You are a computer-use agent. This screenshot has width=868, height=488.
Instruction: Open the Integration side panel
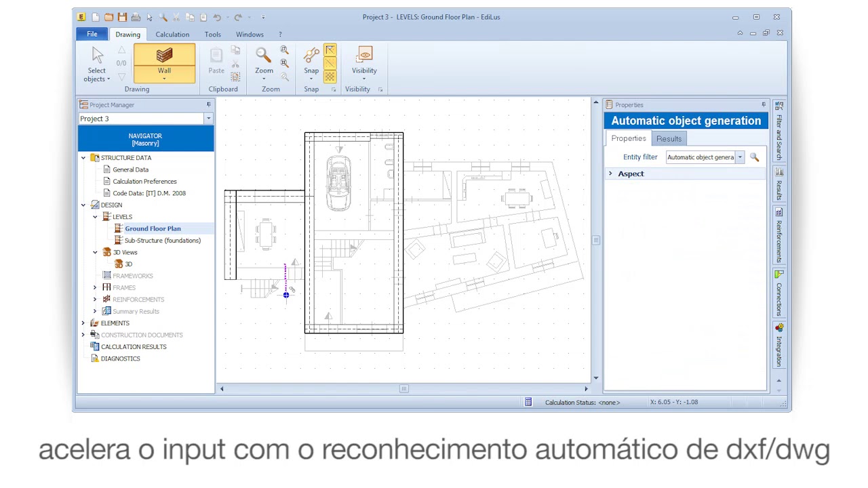(779, 346)
